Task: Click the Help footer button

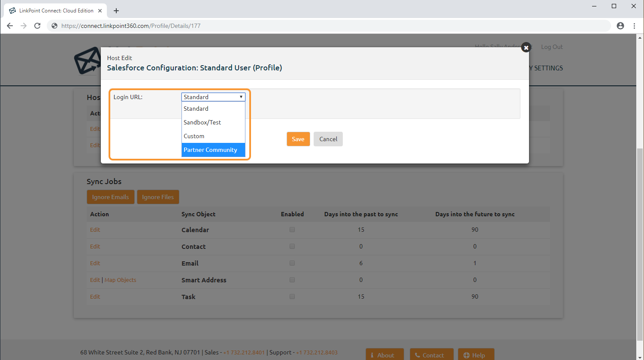Action: (476, 355)
